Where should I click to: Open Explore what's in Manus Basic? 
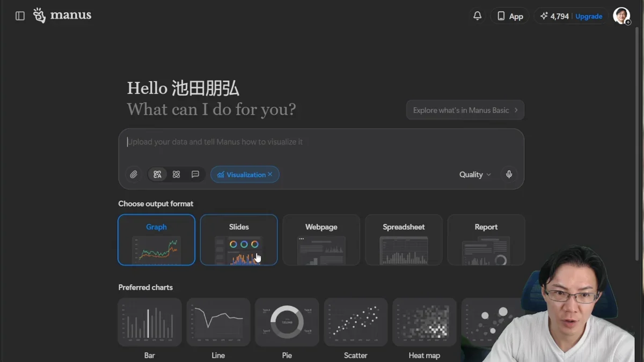[x=465, y=110]
